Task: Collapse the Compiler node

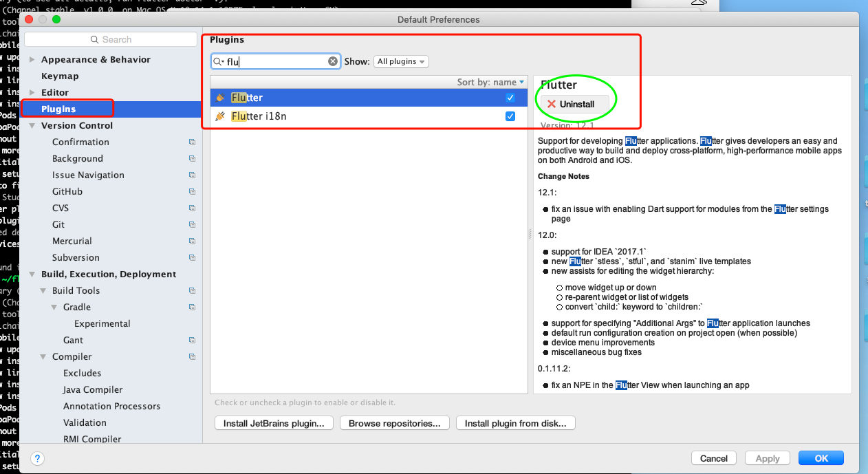Action: coord(43,357)
